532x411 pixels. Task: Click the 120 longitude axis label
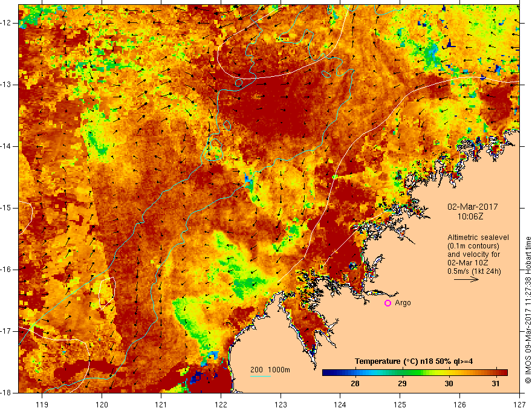102,404
